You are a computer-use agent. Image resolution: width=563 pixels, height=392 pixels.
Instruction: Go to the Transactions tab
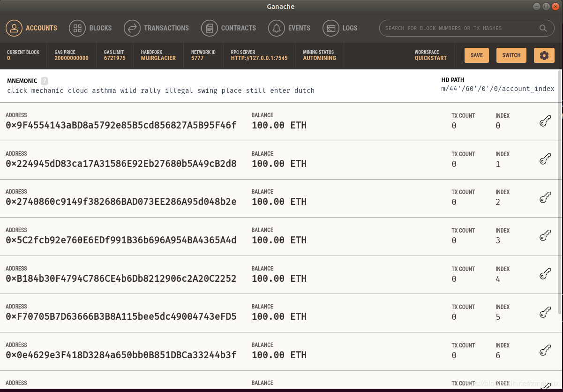click(x=157, y=28)
